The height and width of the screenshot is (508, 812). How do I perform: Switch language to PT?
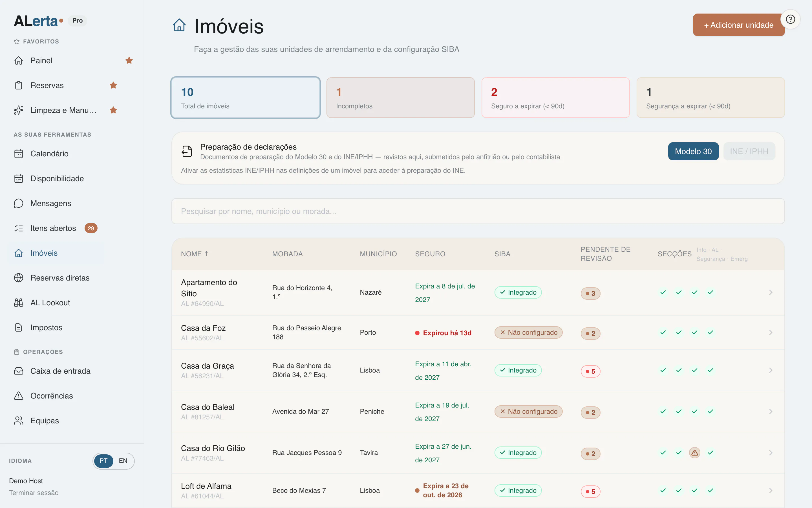tap(103, 461)
